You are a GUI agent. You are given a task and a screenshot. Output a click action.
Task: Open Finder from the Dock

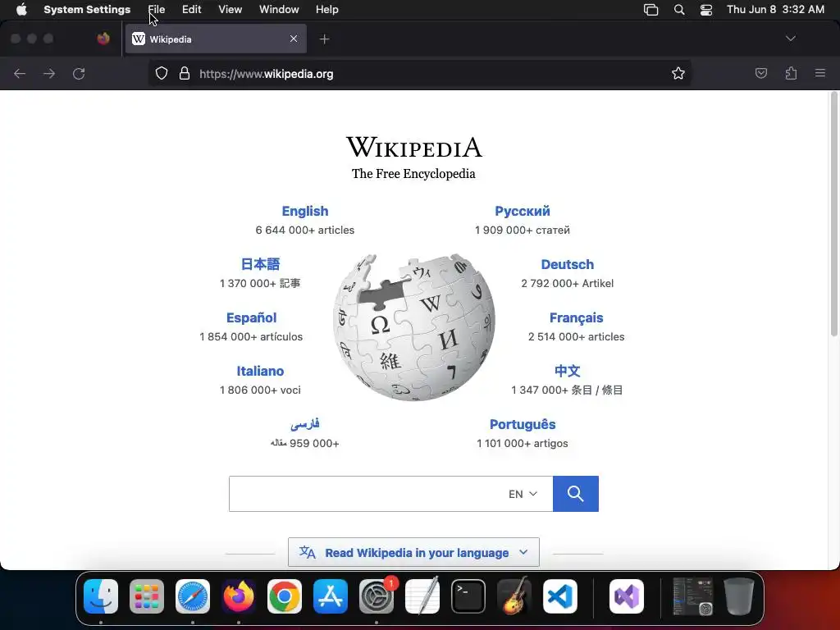point(101,596)
